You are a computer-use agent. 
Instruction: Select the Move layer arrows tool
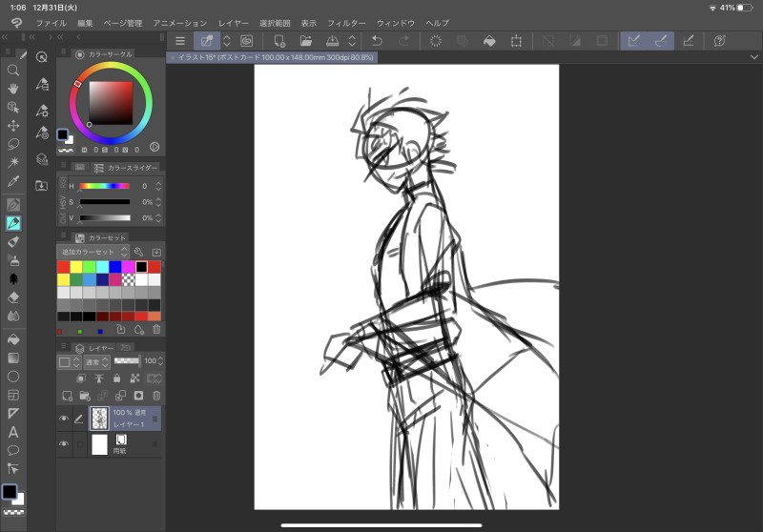coord(13,126)
